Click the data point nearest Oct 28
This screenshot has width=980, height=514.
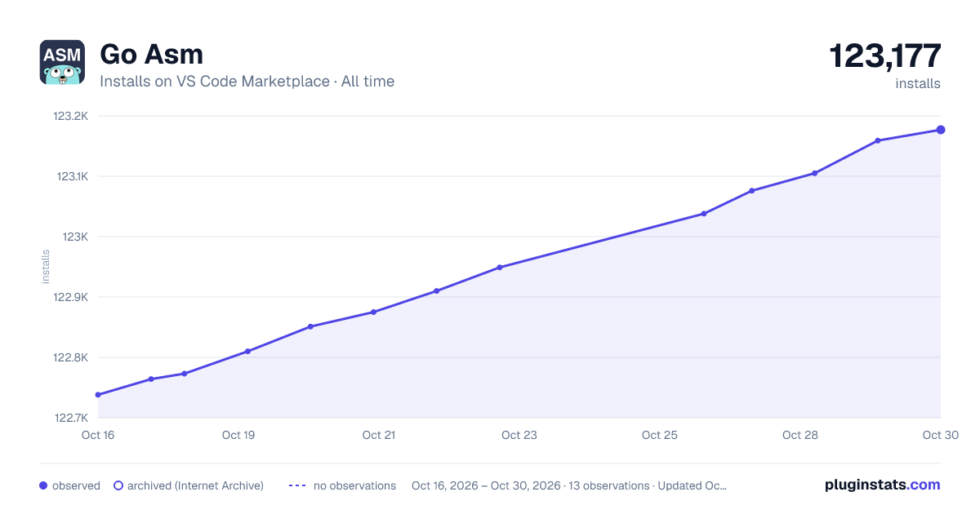[x=814, y=173]
